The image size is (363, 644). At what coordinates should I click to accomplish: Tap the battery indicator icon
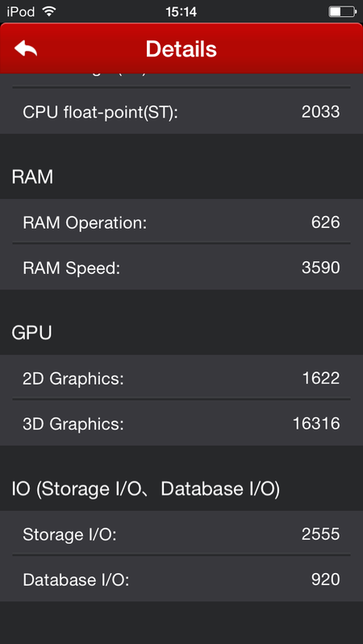[x=342, y=12]
